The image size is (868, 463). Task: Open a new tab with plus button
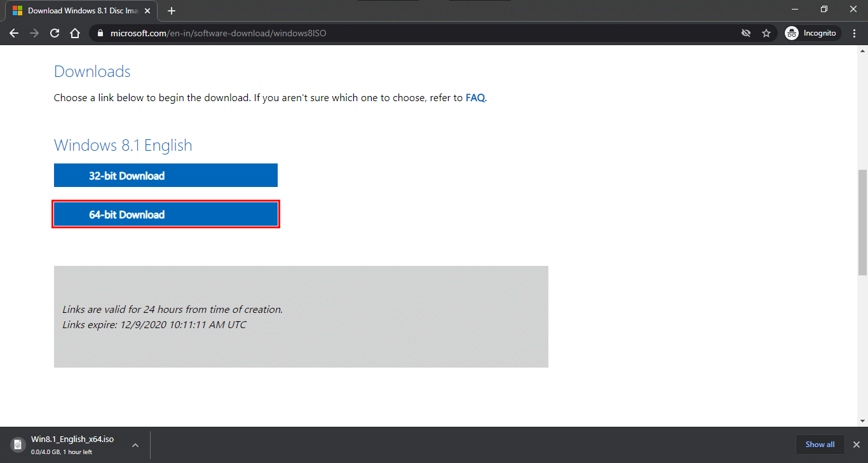[172, 11]
